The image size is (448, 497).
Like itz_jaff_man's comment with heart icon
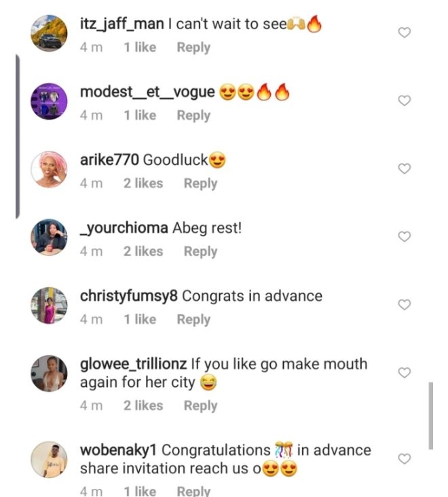click(x=404, y=33)
